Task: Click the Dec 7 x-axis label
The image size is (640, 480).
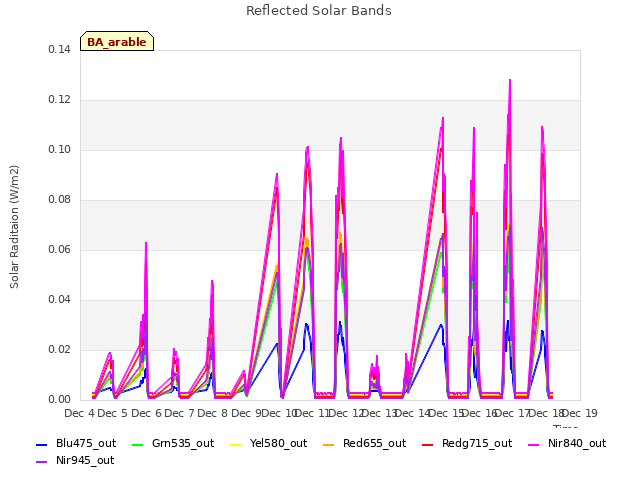Action: pyautogui.click(x=180, y=413)
